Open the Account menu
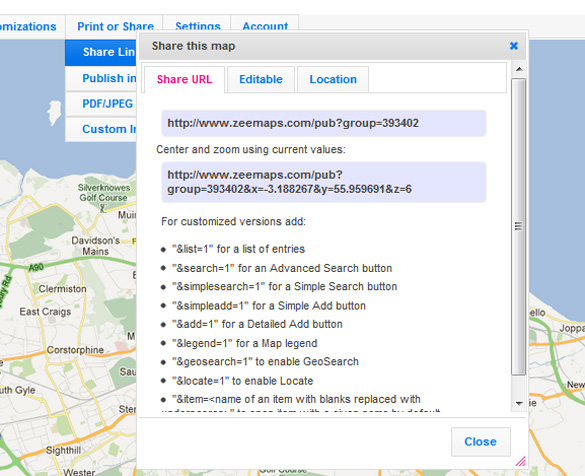The image size is (585, 476). (x=265, y=26)
